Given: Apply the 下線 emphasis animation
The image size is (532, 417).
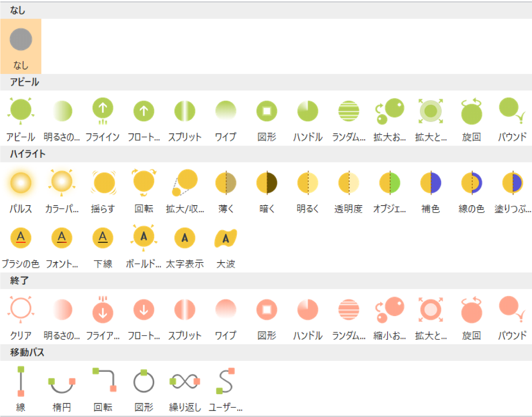Looking at the screenshot, I should (103, 238).
